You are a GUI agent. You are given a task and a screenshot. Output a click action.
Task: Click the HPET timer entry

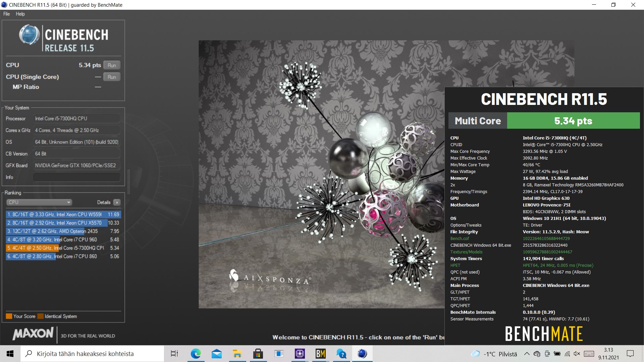pos(455,265)
